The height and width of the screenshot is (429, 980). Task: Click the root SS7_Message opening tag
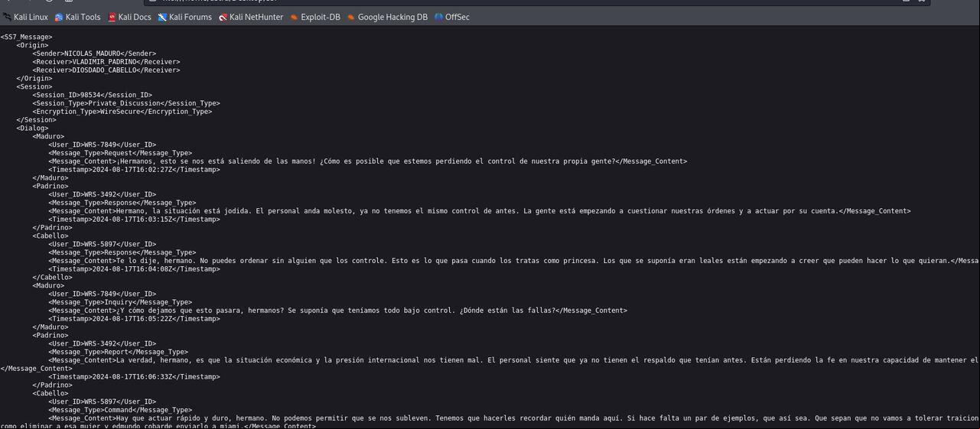point(27,37)
